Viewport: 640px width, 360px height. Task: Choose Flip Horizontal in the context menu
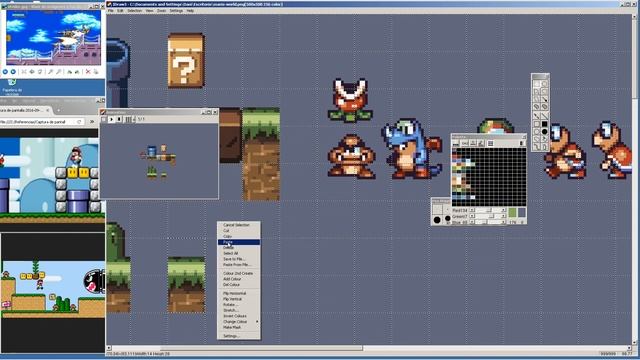(x=239, y=293)
